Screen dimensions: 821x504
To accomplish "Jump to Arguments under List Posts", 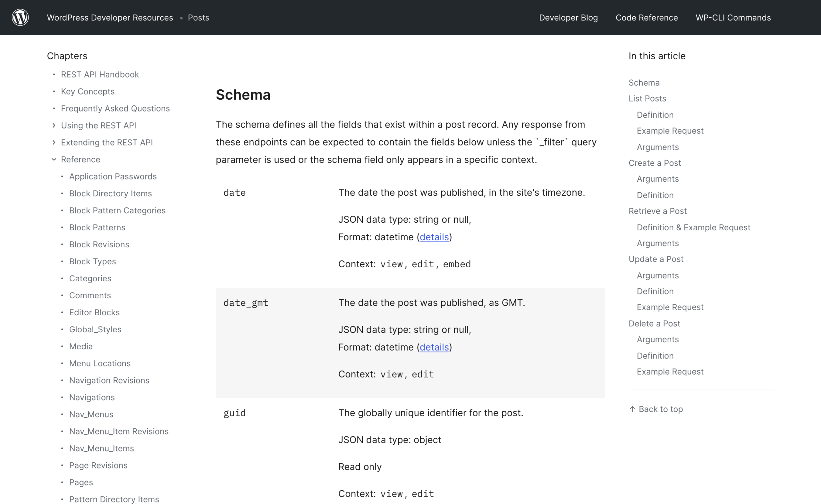I will (x=657, y=147).
